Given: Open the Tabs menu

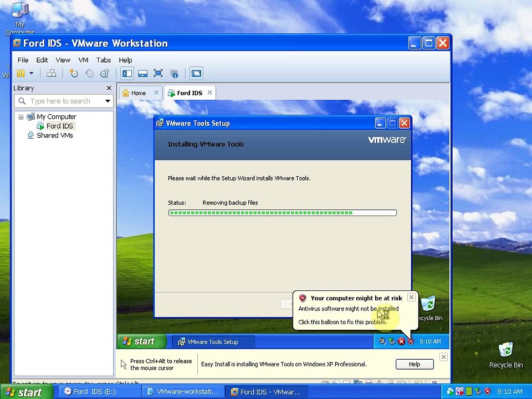Looking at the screenshot, I should coord(104,60).
